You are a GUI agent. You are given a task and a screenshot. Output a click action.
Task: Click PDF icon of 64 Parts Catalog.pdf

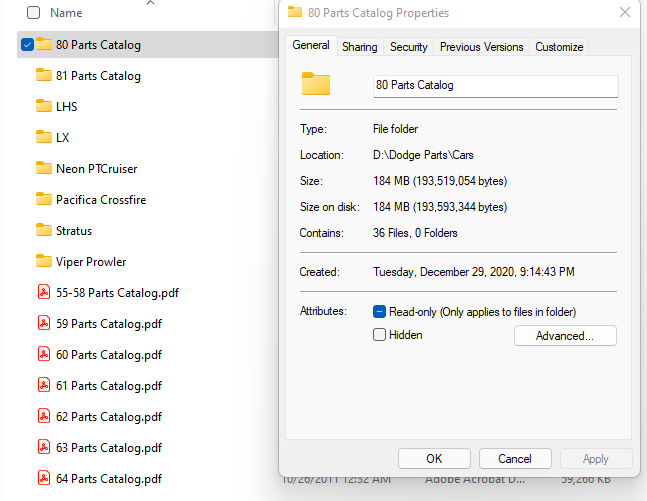click(44, 478)
